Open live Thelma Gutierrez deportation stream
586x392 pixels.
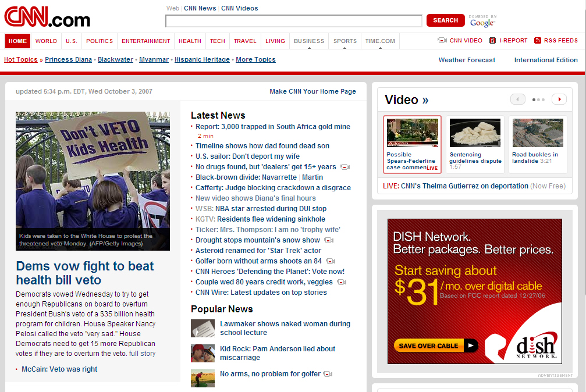click(x=464, y=186)
